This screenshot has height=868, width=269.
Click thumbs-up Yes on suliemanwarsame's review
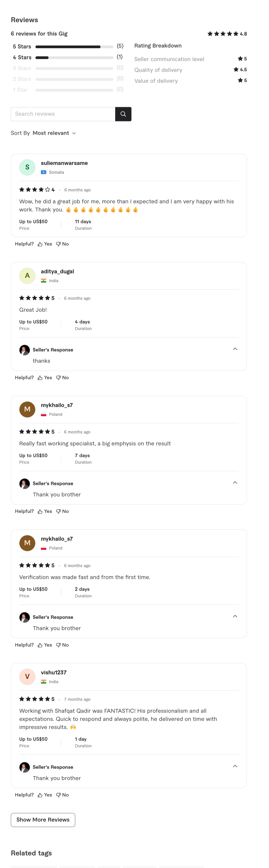click(x=45, y=244)
